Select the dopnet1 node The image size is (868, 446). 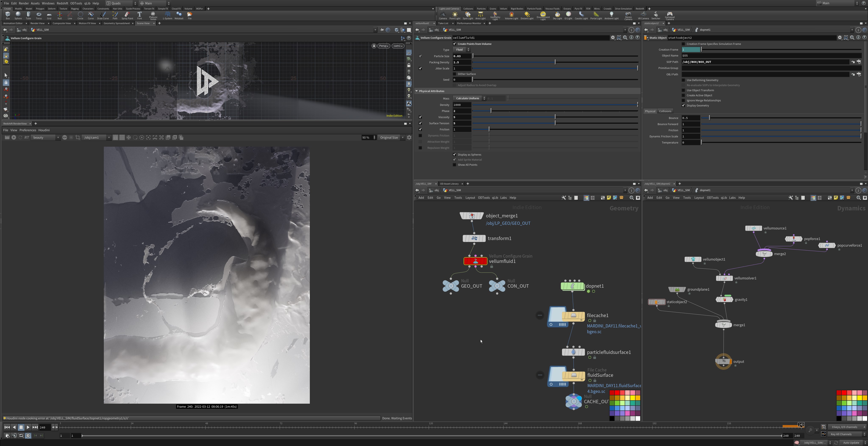click(573, 286)
